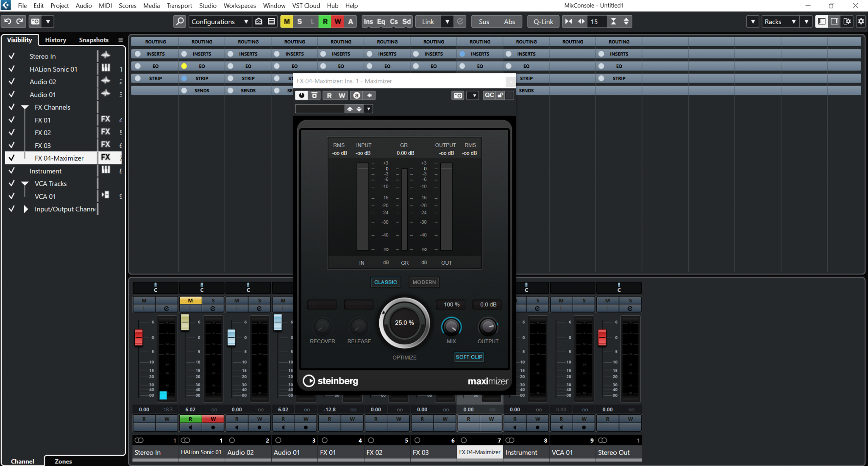Click the automation Read R icon on the Maximizer plugin
Image resolution: width=868 pixels, height=466 pixels.
329,95
